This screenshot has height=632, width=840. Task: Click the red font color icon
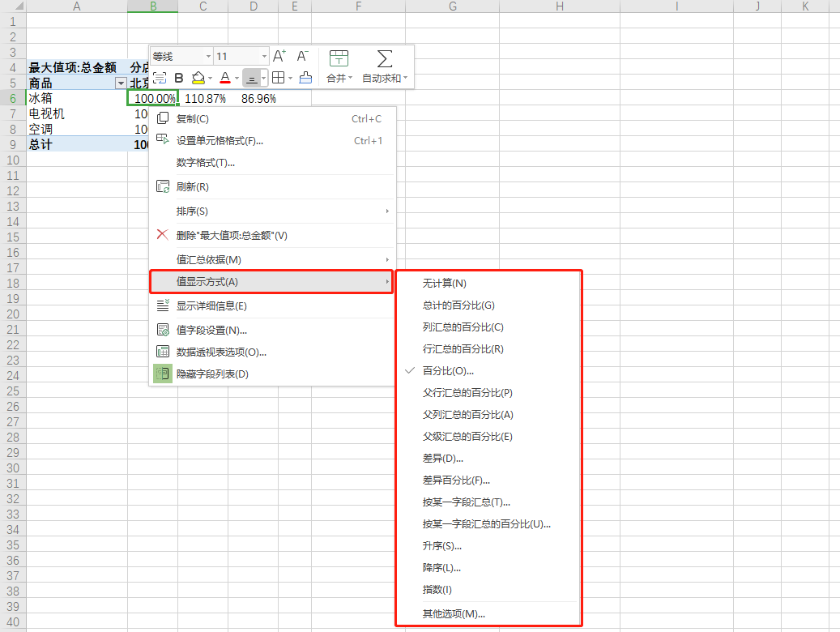pyautogui.click(x=225, y=78)
